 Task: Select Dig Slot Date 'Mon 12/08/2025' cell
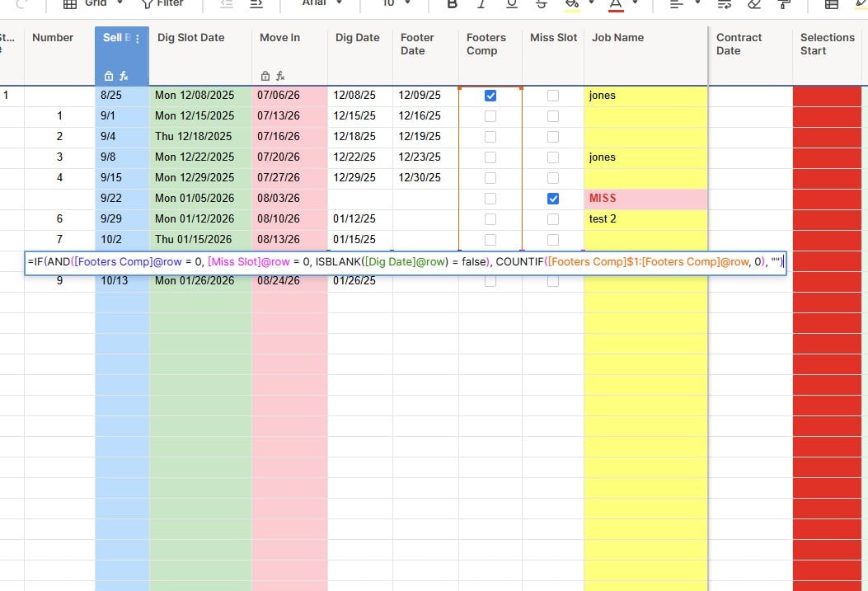200,95
